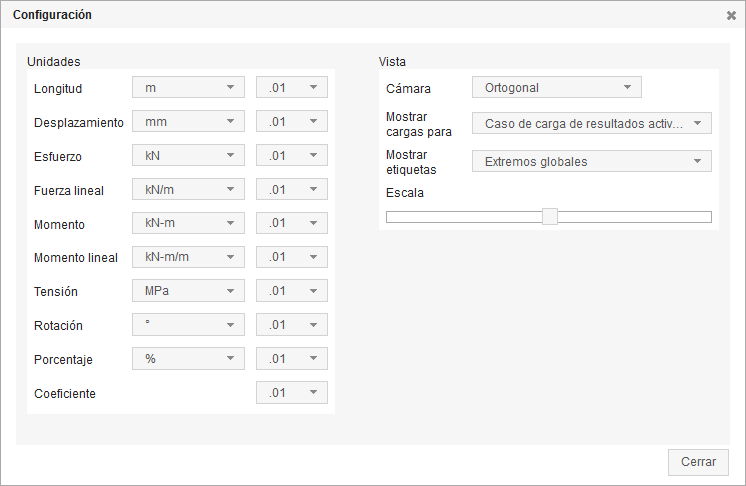Open the Longitud unit dropdown
Screen dimensions: 746x486
188,88
